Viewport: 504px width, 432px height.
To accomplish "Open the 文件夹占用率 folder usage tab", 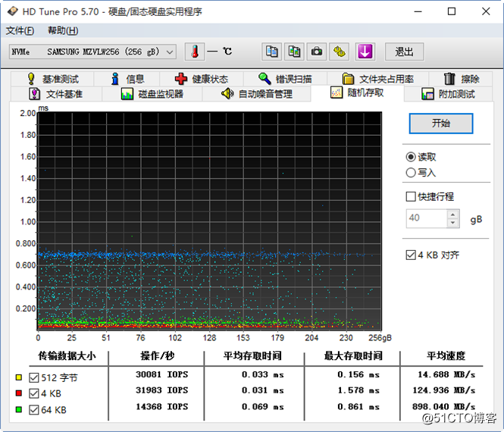I will coord(377,79).
